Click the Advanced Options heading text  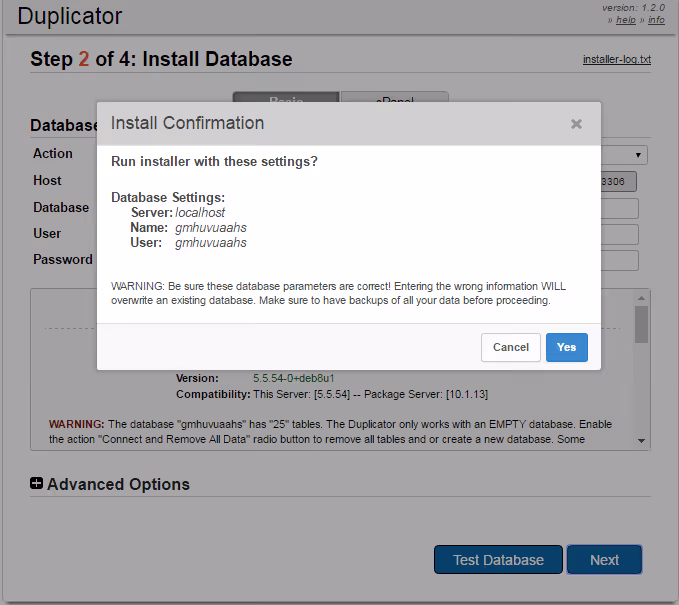118,484
